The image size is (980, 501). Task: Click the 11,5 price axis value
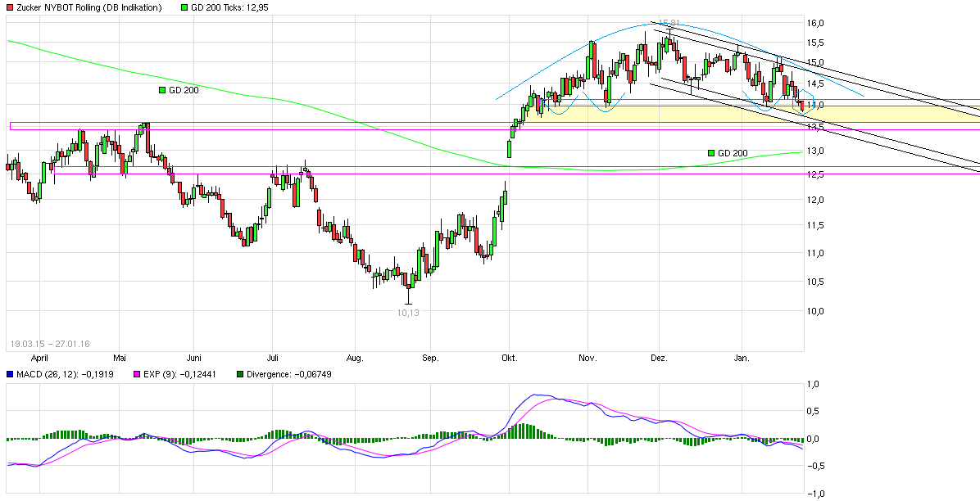816,225
